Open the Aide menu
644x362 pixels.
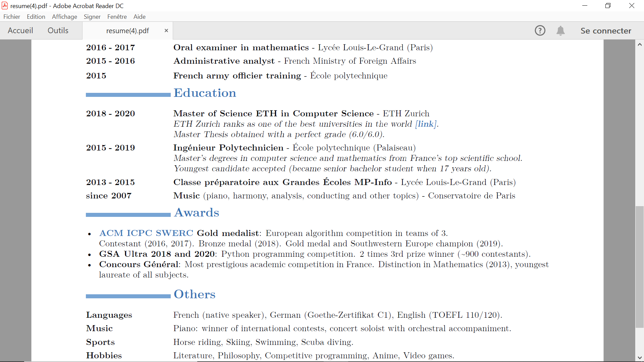(x=140, y=17)
